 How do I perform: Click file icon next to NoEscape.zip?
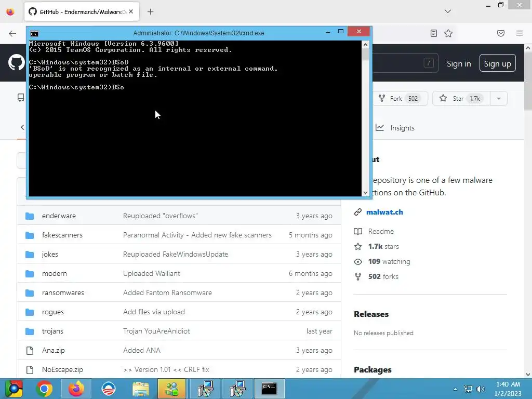click(x=30, y=369)
